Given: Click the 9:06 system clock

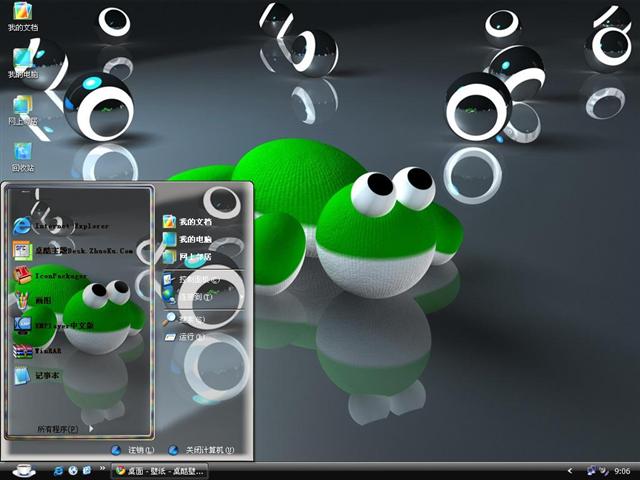Looking at the screenshot, I should (x=622, y=470).
